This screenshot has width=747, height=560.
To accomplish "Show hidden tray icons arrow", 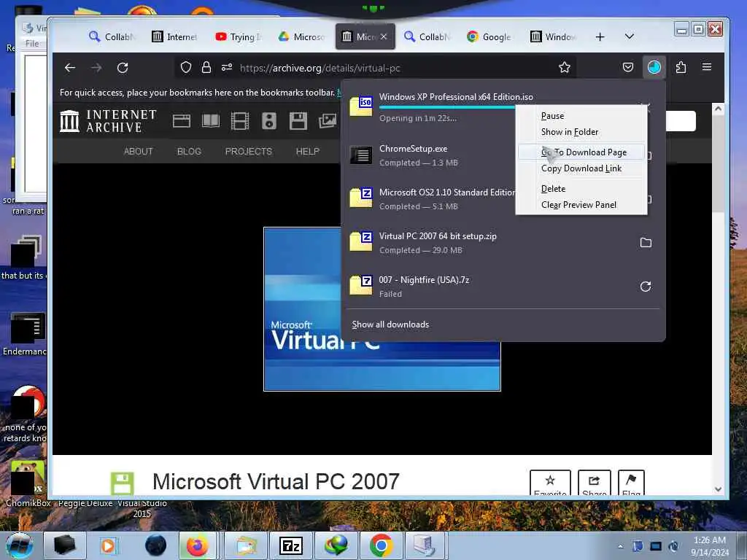I will [620, 546].
